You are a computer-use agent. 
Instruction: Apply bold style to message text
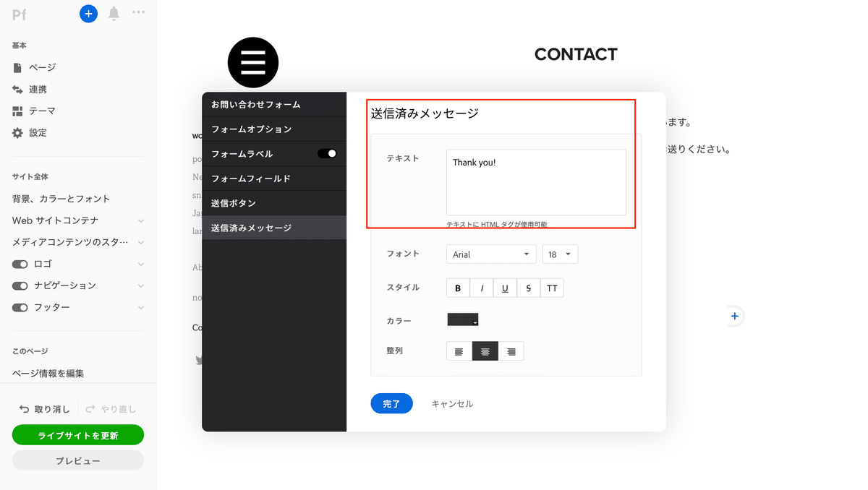click(x=458, y=288)
